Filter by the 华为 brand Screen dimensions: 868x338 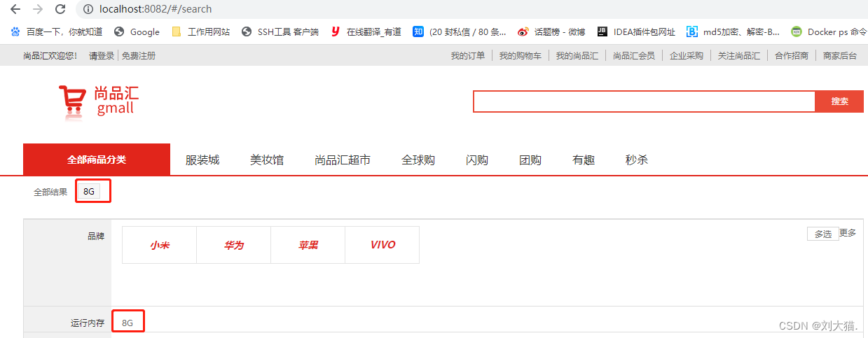(234, 245)
